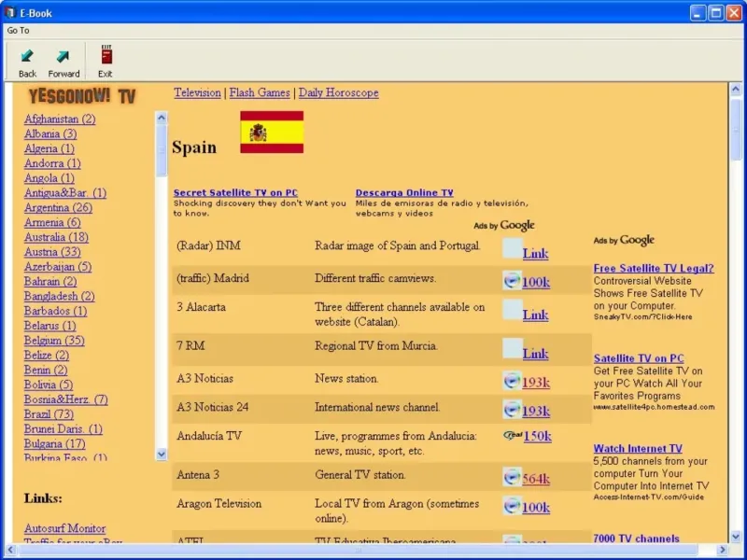
Task: Select Bangladesh (2) in country list
Action: click(60, 296)
